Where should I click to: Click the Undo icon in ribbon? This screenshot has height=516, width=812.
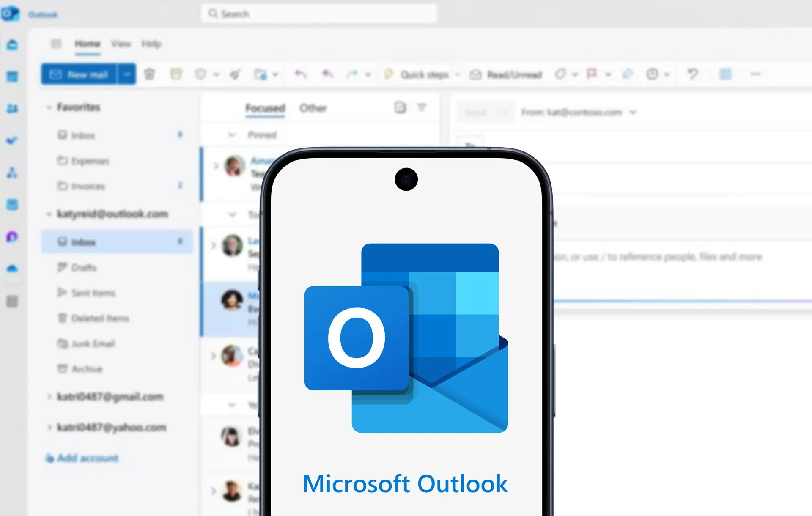pos(692,74)
